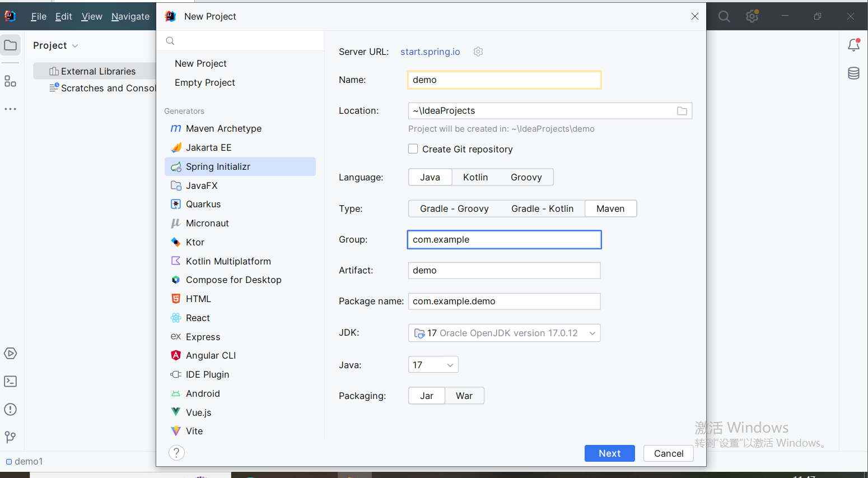
Task: Open IDE settings gear in title bar
Action: pos(752,16)
